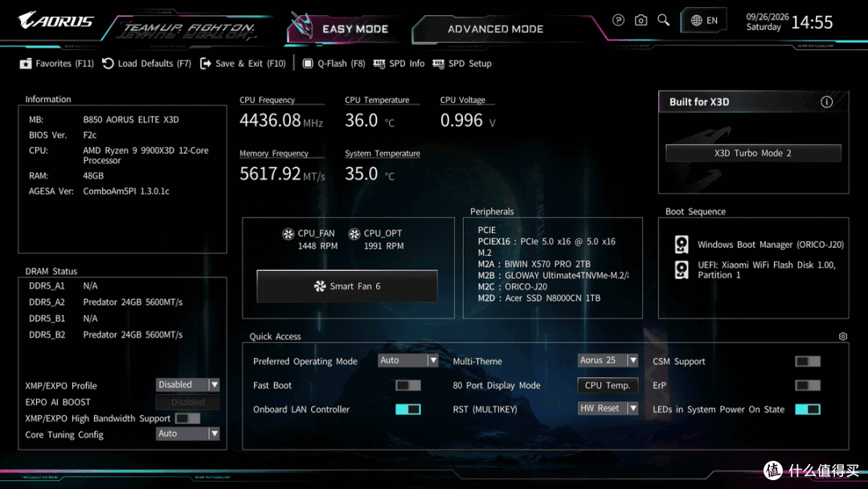This screenshot has width=868, height=489.
Task: Click the Q-Flash chip icon
Action: tap(308, 64)
